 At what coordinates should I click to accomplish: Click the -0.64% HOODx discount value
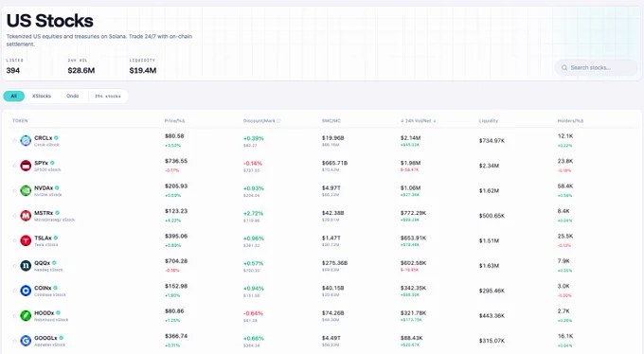(254, 313)
